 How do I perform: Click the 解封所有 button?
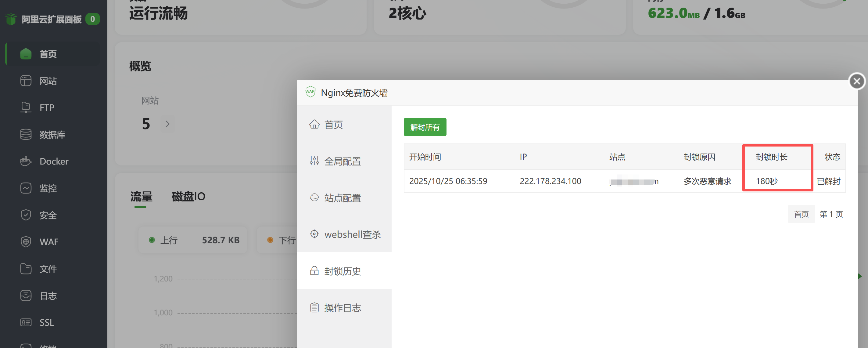tap(425, 127)
